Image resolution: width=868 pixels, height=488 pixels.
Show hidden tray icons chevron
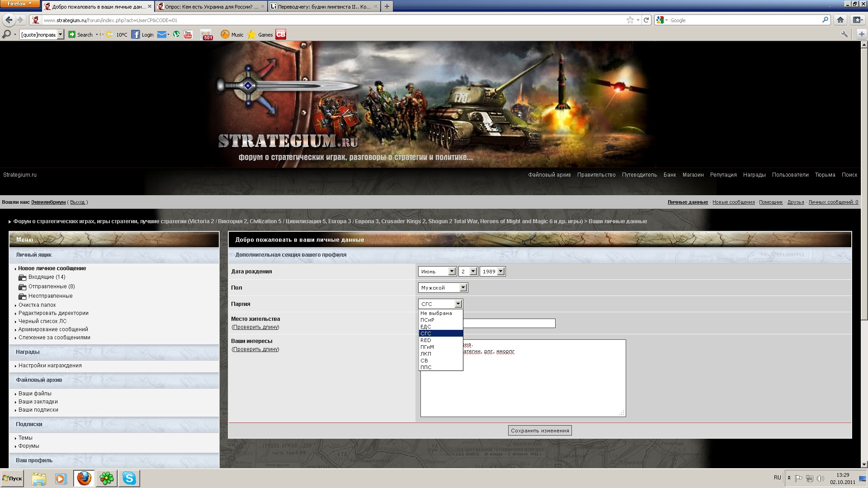coord(789,478)
